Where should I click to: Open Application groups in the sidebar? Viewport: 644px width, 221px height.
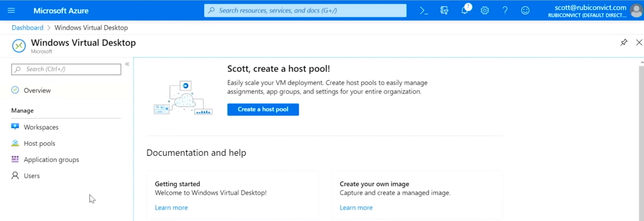point(51,159)
